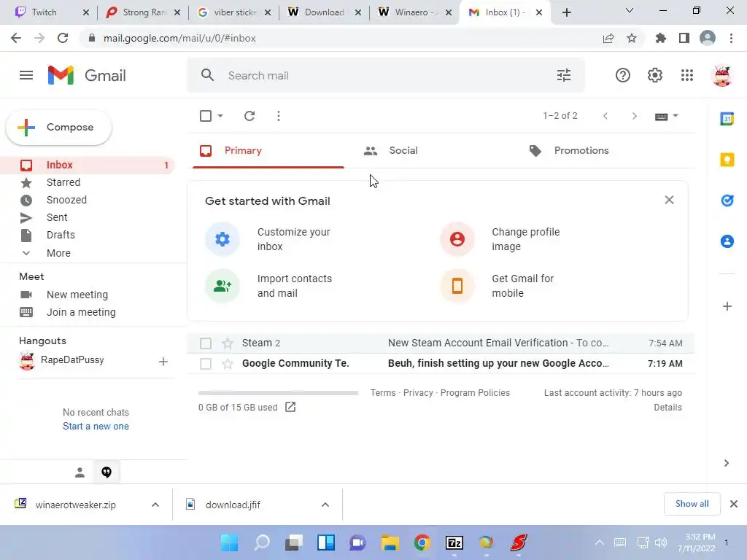Viewport: 747px width, 560px height.
Task: Switch to the Primary tab
Action: point(268,150)
